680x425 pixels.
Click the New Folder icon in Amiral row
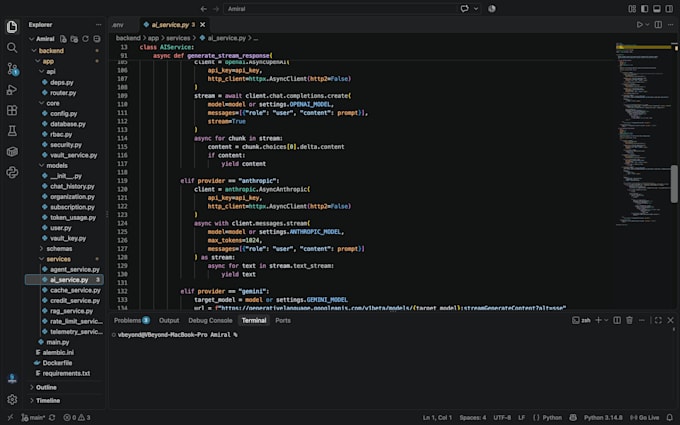(x=74, y=39)
